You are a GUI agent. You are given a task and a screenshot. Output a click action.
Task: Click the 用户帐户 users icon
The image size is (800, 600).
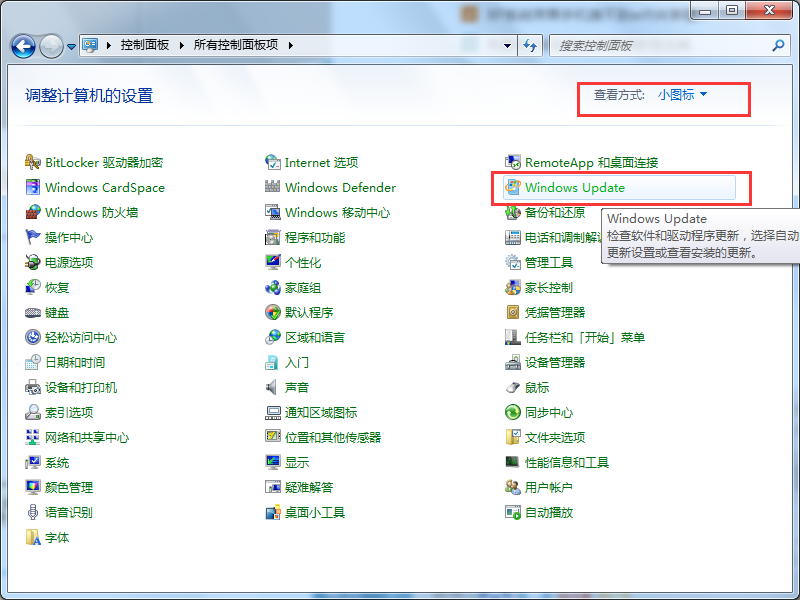(512, 487)
